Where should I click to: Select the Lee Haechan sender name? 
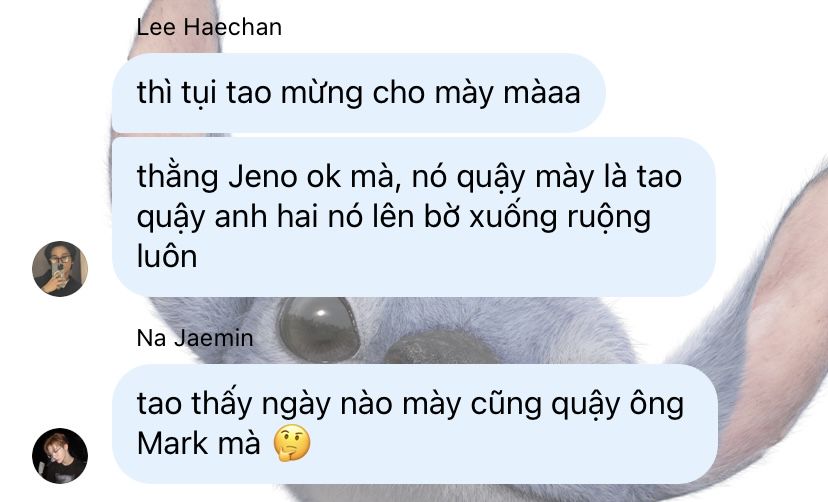(209, 27)
